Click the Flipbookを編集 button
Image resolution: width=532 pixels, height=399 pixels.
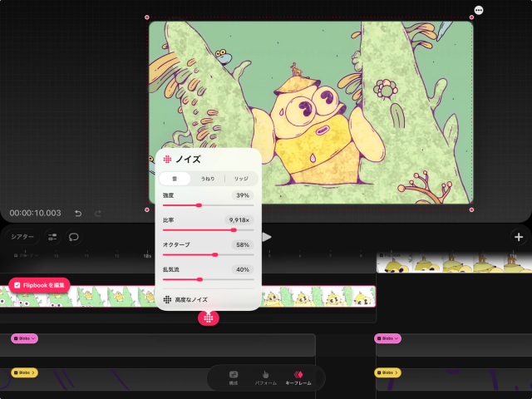point(39,285)
